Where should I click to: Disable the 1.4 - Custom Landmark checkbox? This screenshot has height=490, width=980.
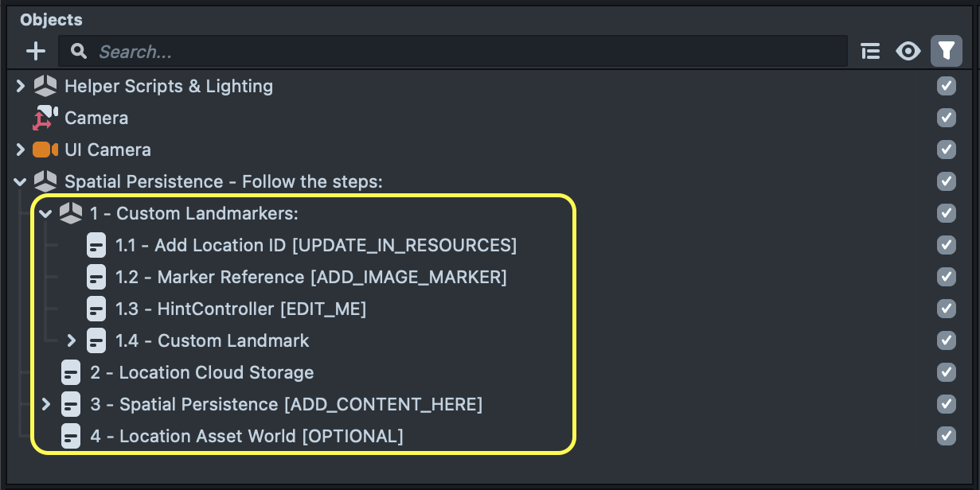946,340
